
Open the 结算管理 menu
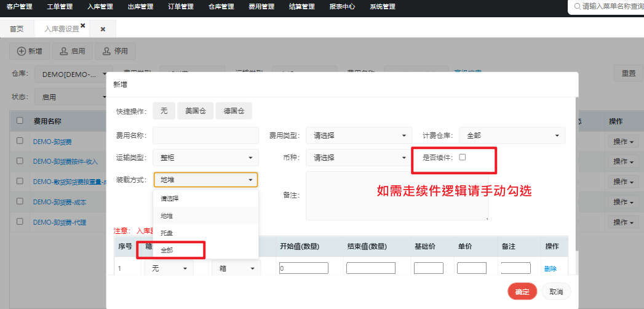[301, 7]
